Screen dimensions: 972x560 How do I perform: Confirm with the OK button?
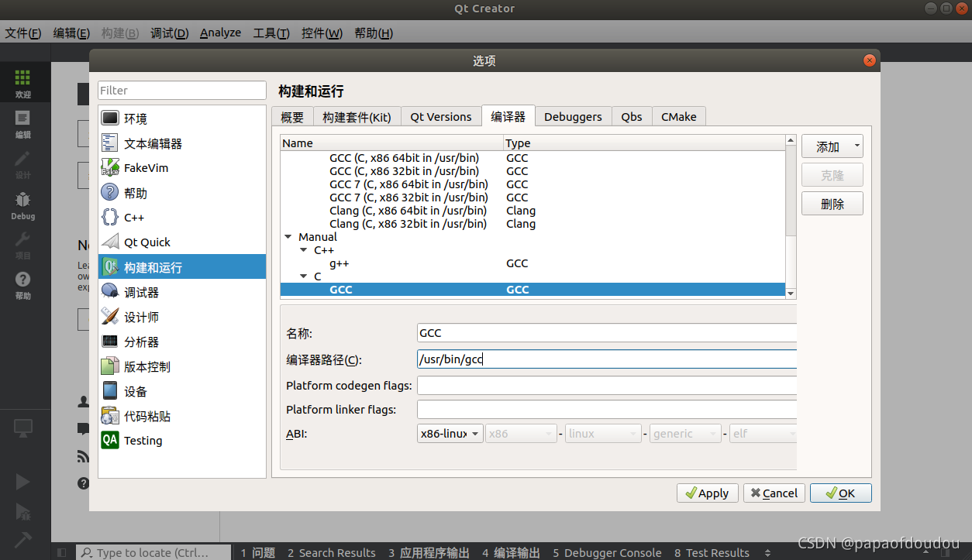coord(841,493)
